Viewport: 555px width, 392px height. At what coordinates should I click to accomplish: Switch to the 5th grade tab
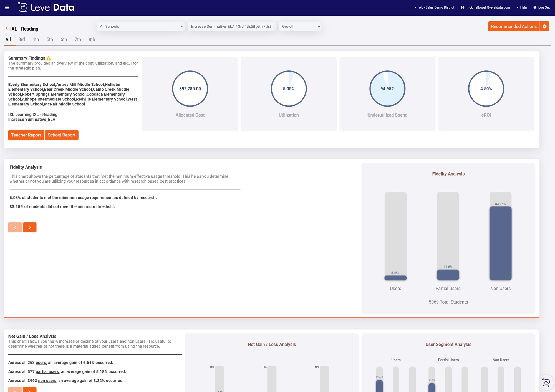pyautogui.click(x=50, y=39)
